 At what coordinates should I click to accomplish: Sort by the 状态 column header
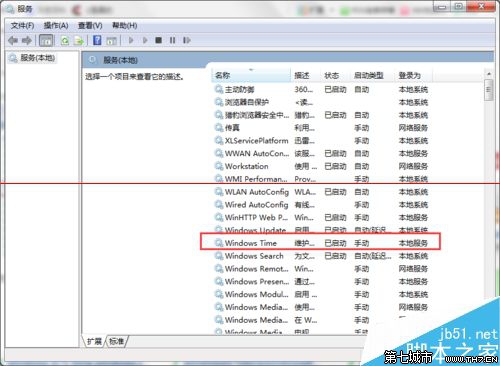tap(336, 75)
